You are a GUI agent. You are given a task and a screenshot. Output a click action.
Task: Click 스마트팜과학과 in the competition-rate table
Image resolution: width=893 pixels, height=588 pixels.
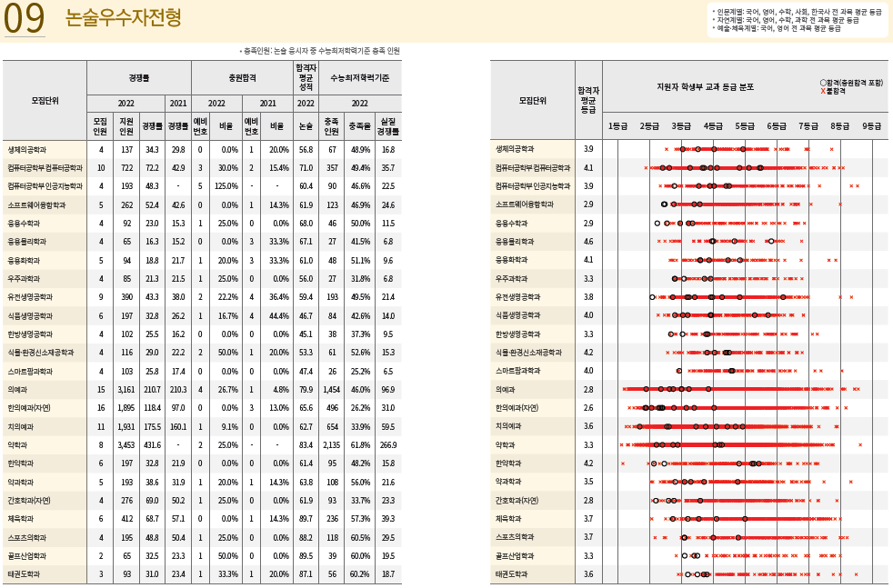(x=30, y=371)
